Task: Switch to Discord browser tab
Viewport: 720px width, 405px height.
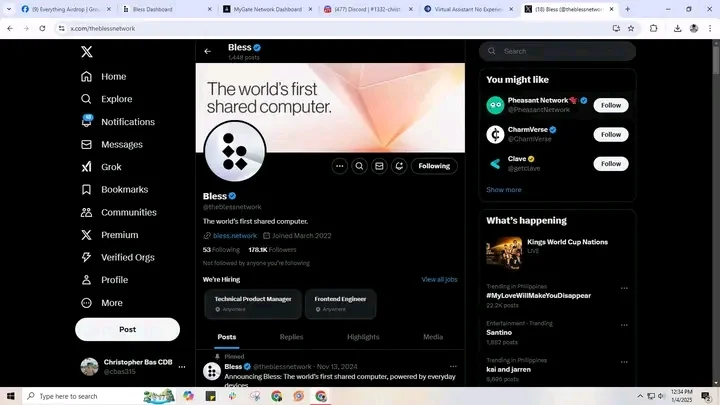Action: tap(368, 9)
